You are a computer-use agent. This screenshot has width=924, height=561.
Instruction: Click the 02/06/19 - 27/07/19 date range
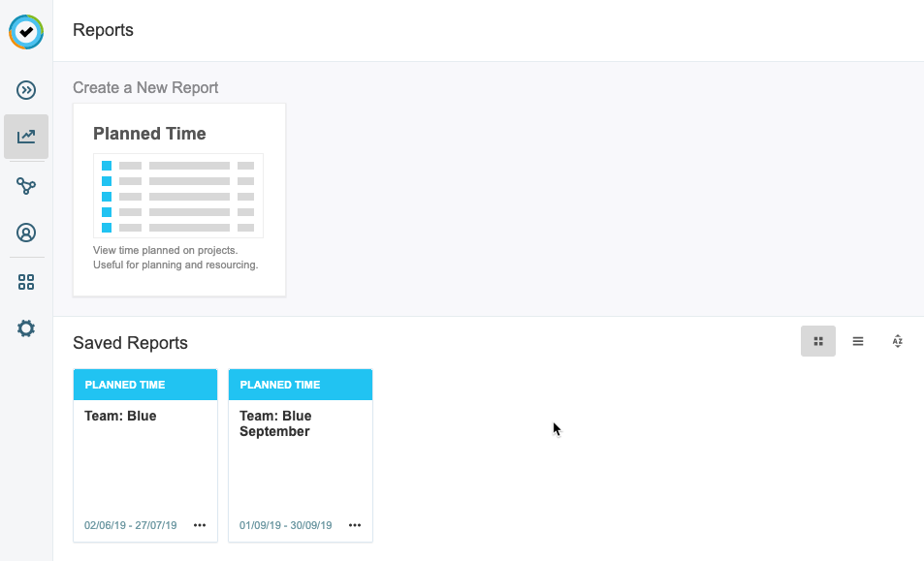pos(131,525)
